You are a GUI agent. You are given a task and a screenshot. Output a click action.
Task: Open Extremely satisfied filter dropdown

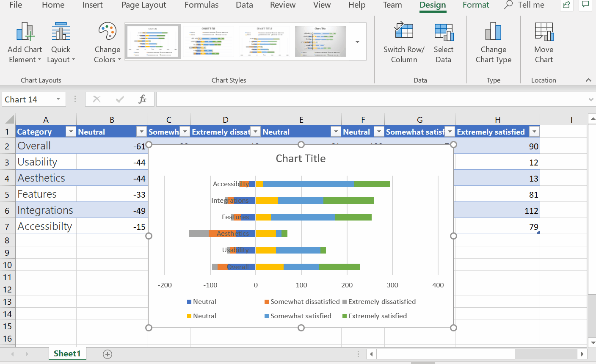coord(534,132)
